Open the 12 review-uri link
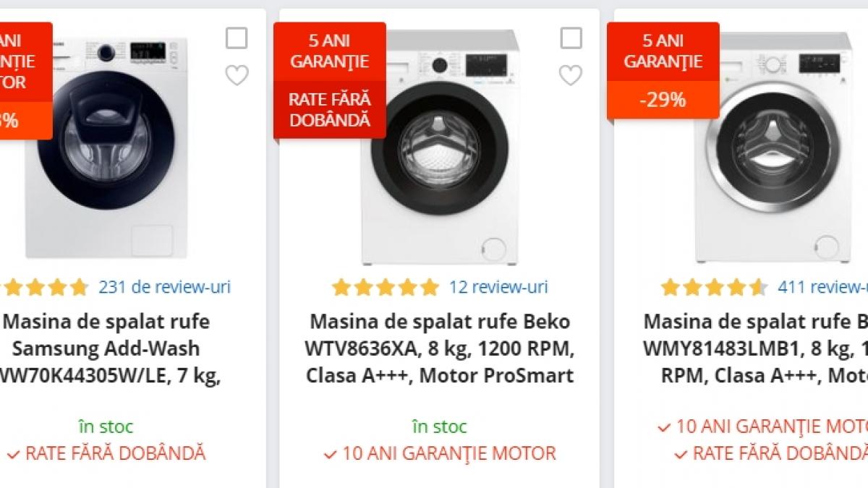 click(498, 287)
